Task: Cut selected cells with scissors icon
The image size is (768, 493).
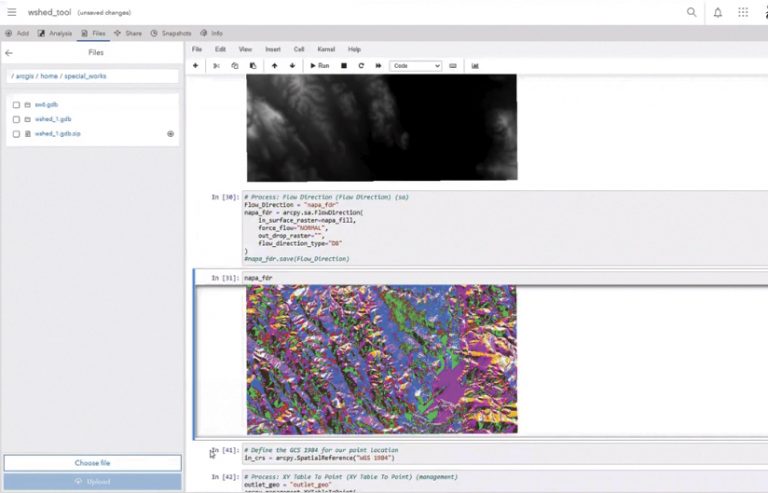Action: 216,66
